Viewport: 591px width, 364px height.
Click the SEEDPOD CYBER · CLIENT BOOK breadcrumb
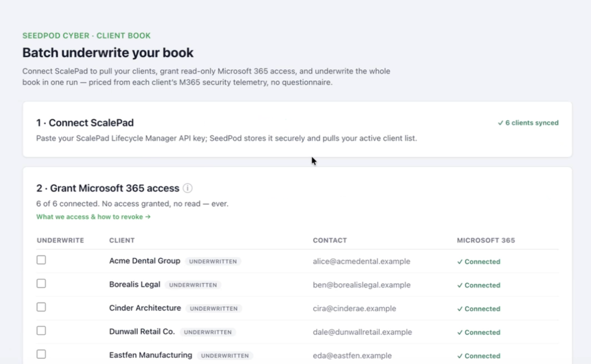pyautogui.click(x=86, y=36)
